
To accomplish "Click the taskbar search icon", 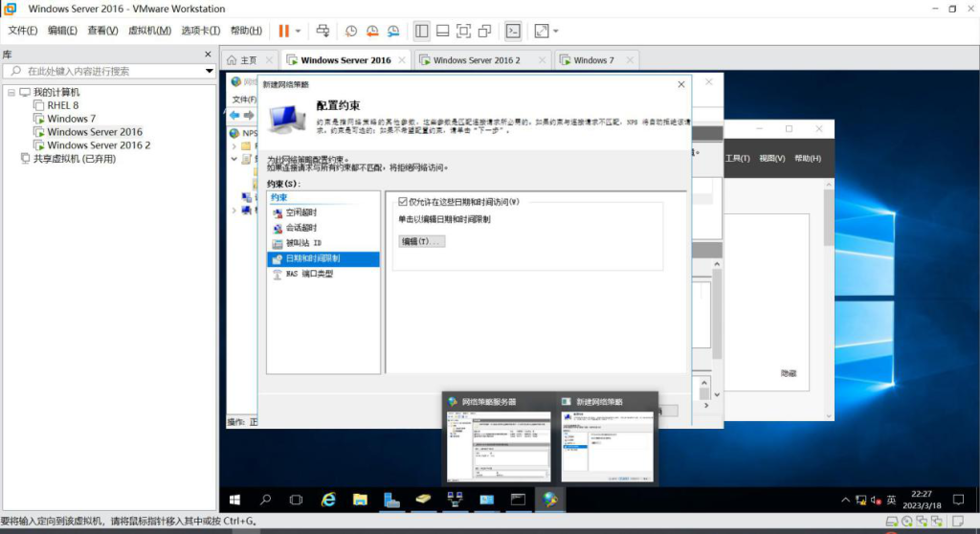I will 266,500.
